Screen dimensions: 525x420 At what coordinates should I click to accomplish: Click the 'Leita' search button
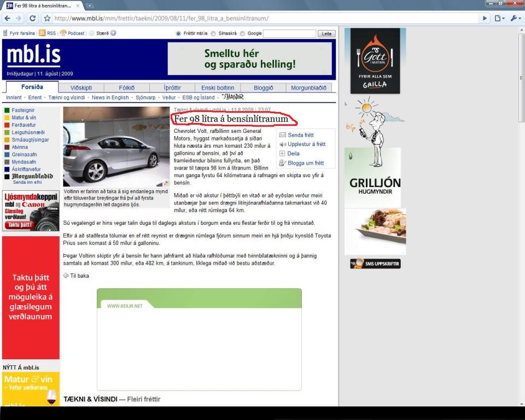326,33
